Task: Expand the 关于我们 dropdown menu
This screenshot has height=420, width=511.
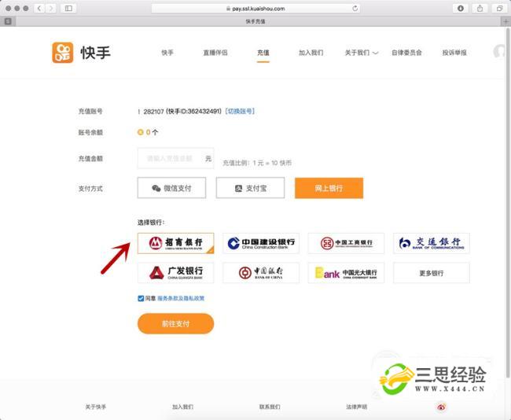Action: [x=362, y=53]
